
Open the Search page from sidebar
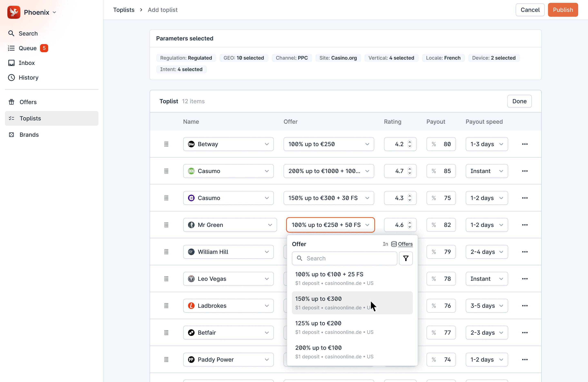(x=28, y=33)
